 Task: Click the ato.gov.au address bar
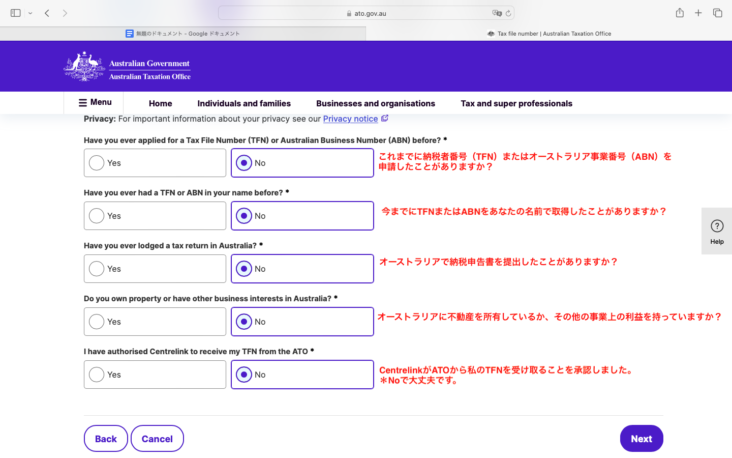tap(366, 13)
